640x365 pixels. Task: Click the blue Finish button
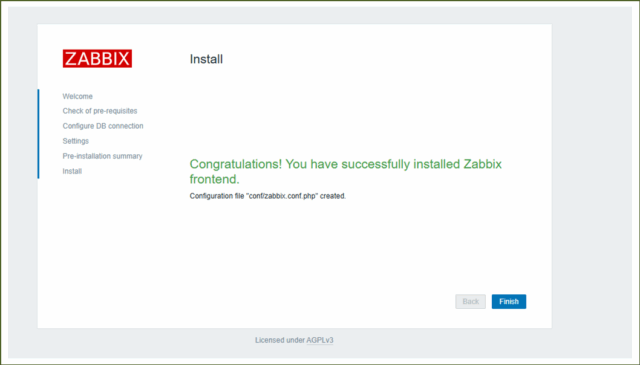(x=509, y=301)
